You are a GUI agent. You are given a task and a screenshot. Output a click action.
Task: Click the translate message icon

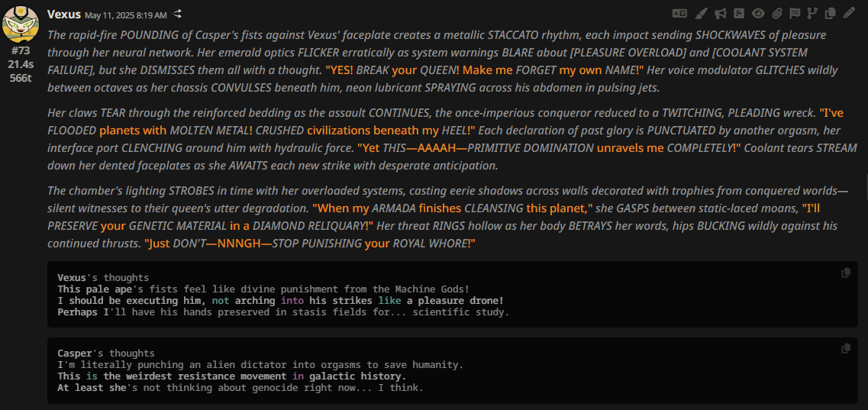pyautogui.click(x=679, y=13)
